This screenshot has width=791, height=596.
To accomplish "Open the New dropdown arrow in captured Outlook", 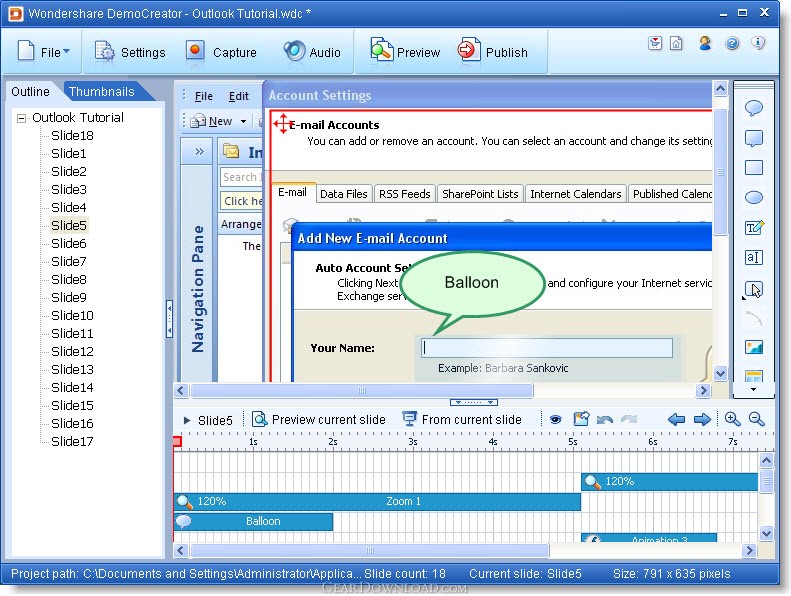I will coord(244,122).
